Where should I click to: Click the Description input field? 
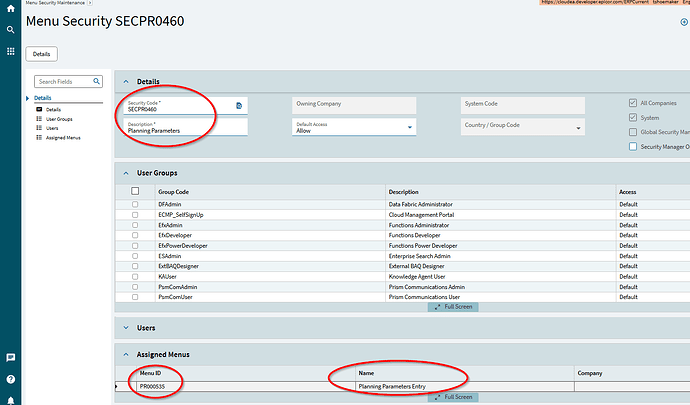(x=185, y=130)
